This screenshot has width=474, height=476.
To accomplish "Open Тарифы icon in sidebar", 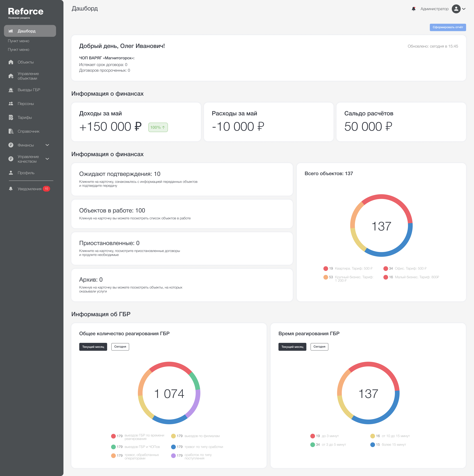I will pos(11,118).
